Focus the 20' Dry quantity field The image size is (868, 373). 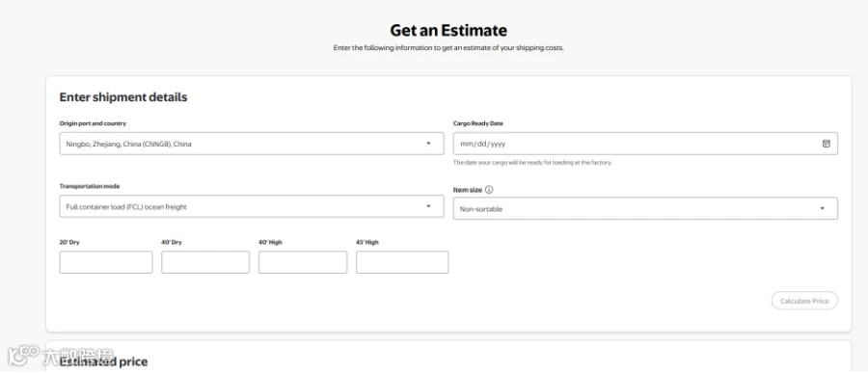tap(106, 262)
